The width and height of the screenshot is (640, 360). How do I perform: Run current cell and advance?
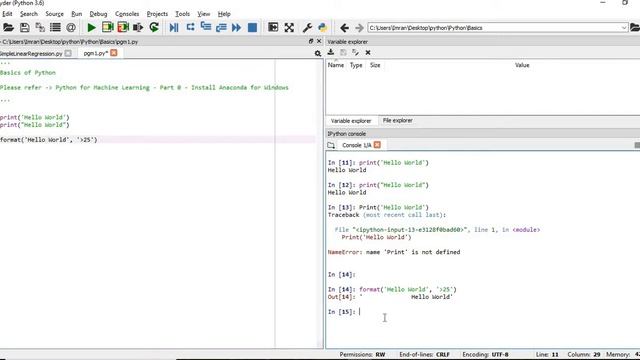(x=123, y=27)
